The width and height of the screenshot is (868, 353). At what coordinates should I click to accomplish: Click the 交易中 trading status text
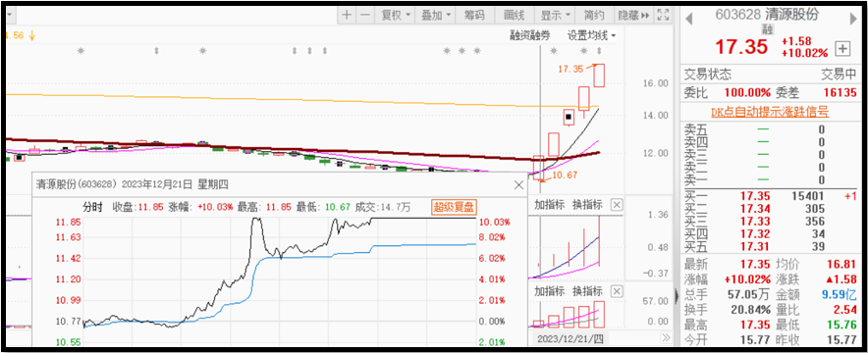(x=840, y=75)
